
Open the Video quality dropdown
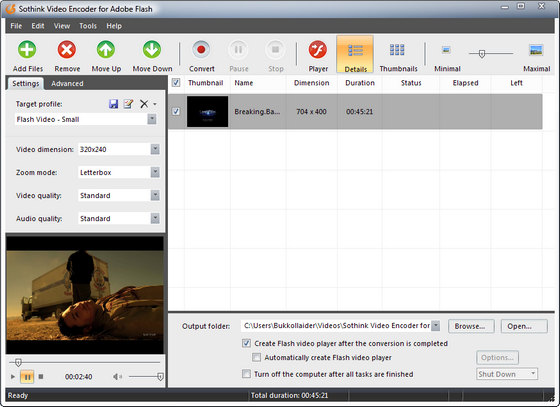pos(155,195)
